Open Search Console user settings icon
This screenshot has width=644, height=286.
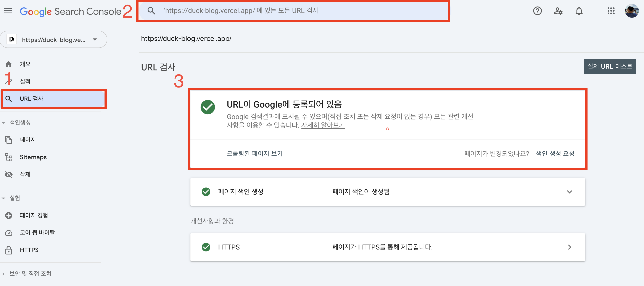(558, 11)
